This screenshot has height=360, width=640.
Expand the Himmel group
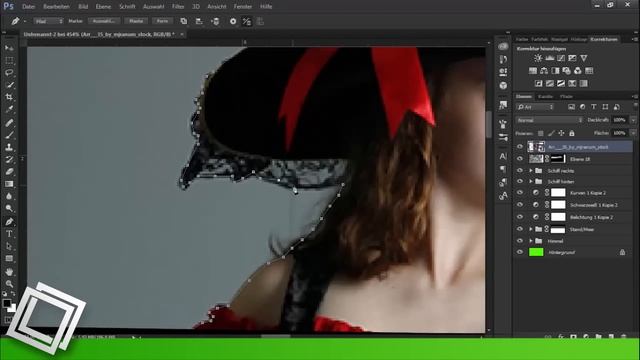[531, 241]
